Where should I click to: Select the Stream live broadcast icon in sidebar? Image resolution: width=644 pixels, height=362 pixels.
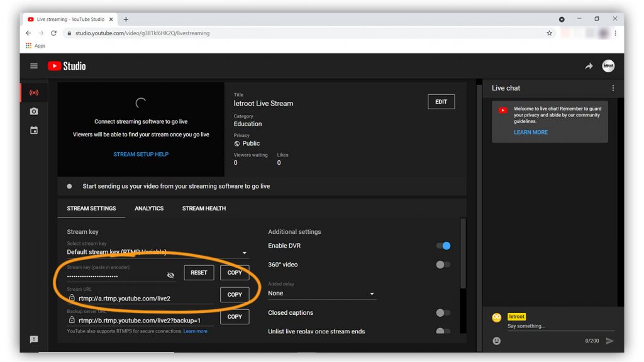(x=34, y=93)
